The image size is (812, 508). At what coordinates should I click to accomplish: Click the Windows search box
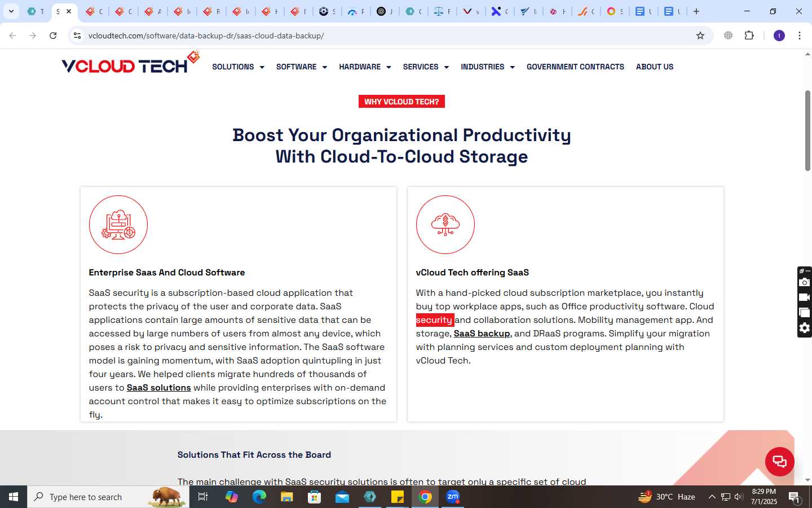click(x=108, y=497)
